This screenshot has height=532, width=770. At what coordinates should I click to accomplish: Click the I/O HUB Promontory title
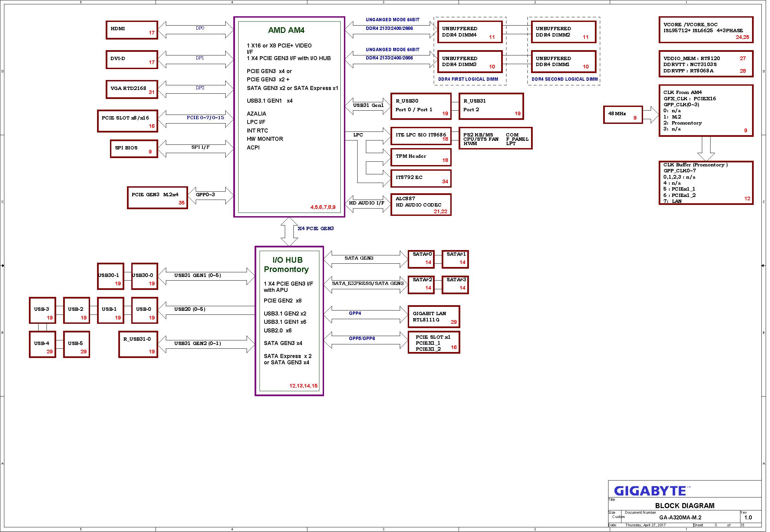287,265
